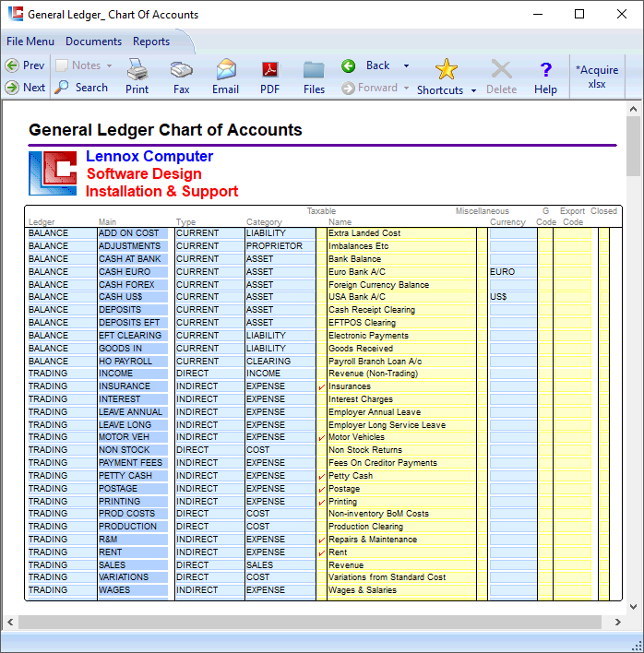The width and height of the screenshot is (644, 653).
Task: Expand the Back history dropdown arrow
Action: point(406,66)
